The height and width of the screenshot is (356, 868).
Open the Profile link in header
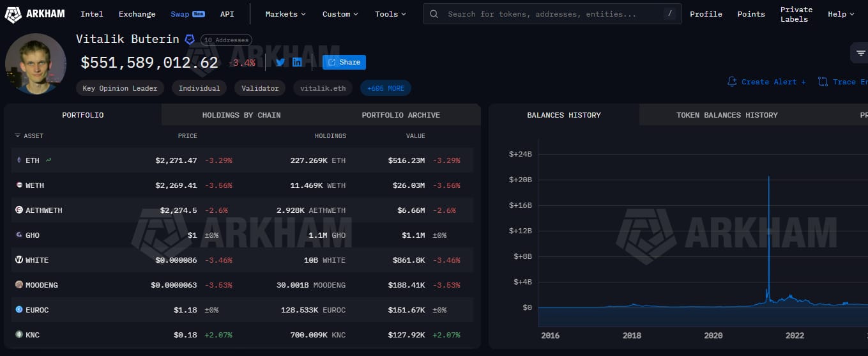(x=706, y=14)
